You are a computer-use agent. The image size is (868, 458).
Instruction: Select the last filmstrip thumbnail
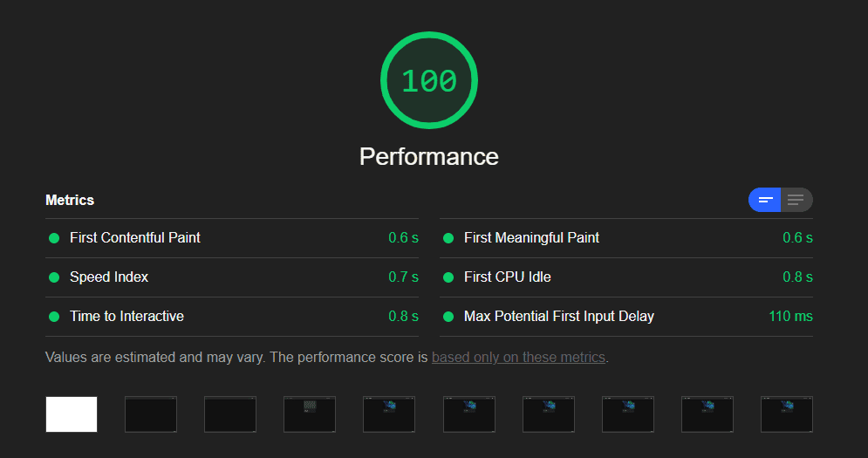pyautogui.click(x=787, y=414)
